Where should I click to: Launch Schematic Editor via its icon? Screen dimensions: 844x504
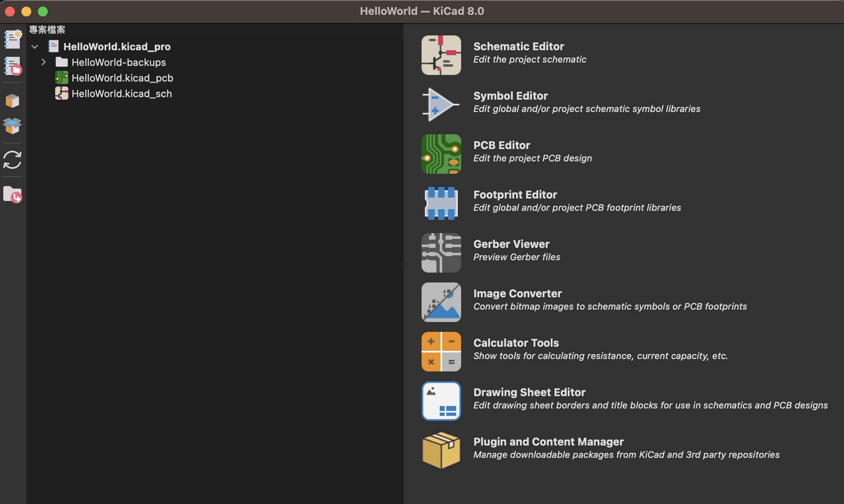tap(441, 55)
